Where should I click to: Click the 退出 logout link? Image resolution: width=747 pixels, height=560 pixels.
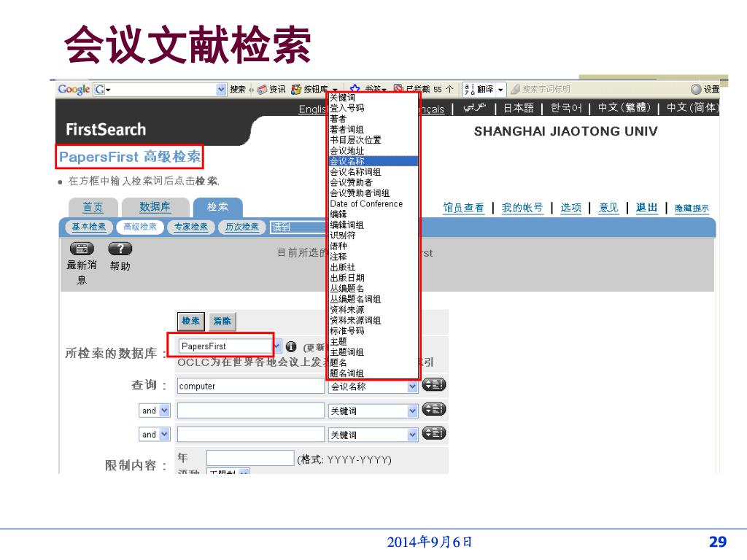pos(647,208)
